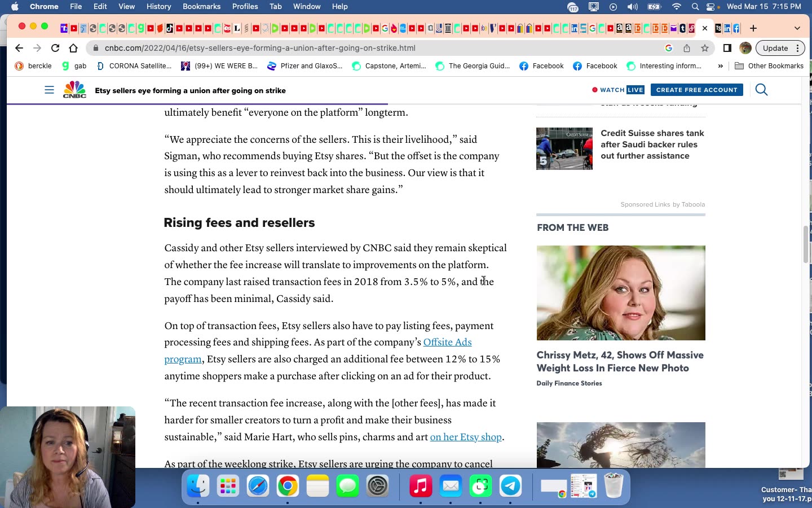The image size is (812, 508).
Task: Follow the 'on her Etsy shop' link
Action: (466, 437)
